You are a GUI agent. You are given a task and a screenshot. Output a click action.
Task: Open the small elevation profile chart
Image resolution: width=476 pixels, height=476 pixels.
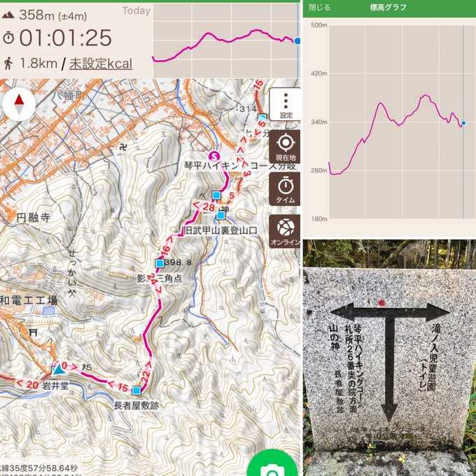pyautogui.click(x=227, y=40)
